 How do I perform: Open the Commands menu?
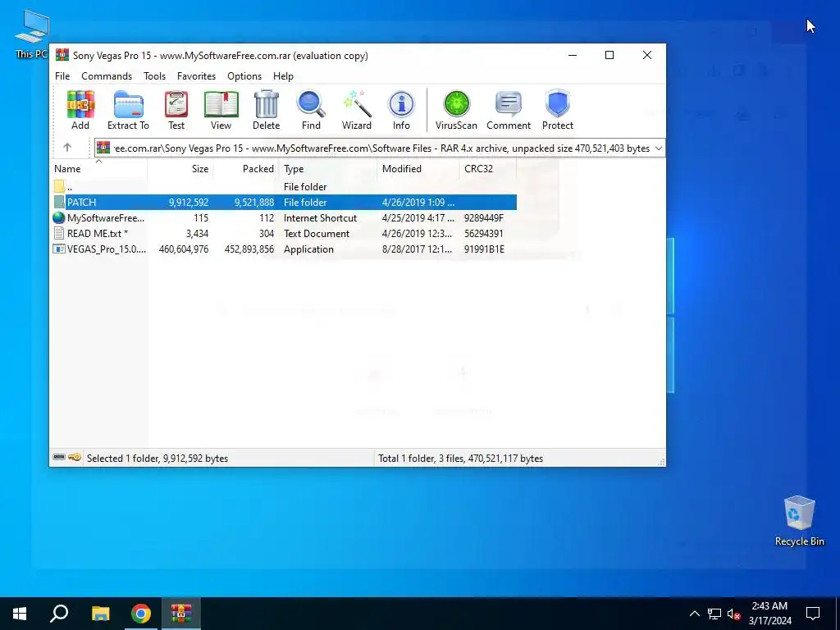[107, 76]
